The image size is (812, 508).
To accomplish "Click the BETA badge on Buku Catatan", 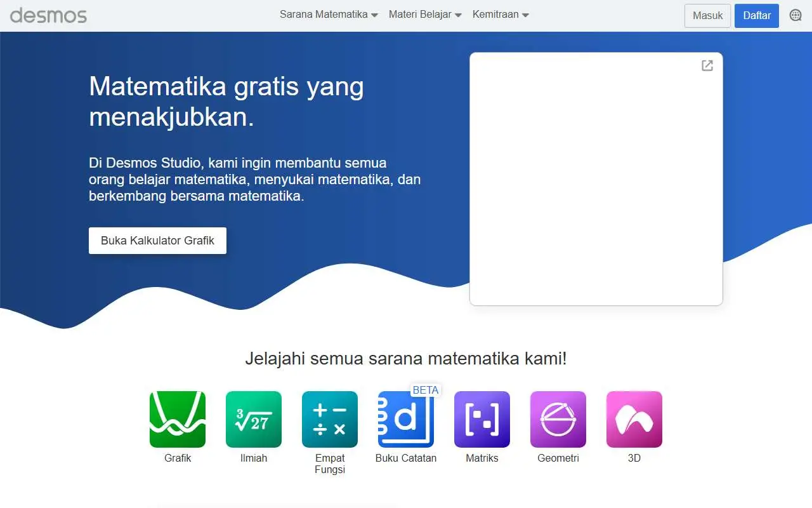I will (x=426, y=390).
